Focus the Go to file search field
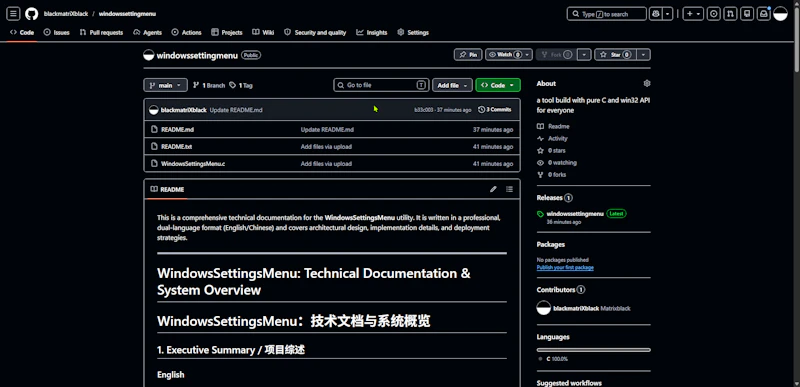800x387 pixels. [381, 85]
